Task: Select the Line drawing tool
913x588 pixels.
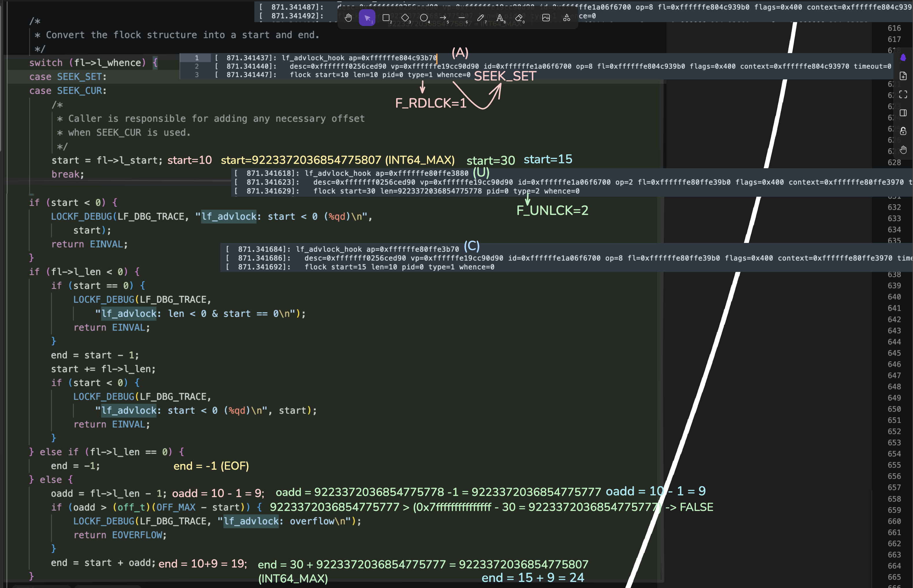Action: coord(461,18)
